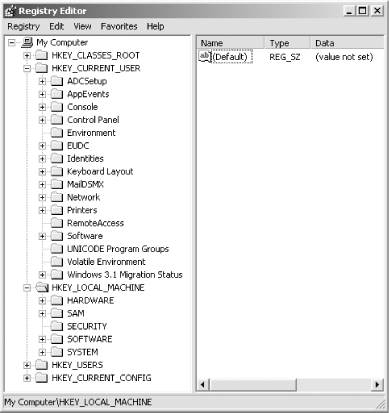Click the HARDWARE folder icon

[x=57, y=301]
